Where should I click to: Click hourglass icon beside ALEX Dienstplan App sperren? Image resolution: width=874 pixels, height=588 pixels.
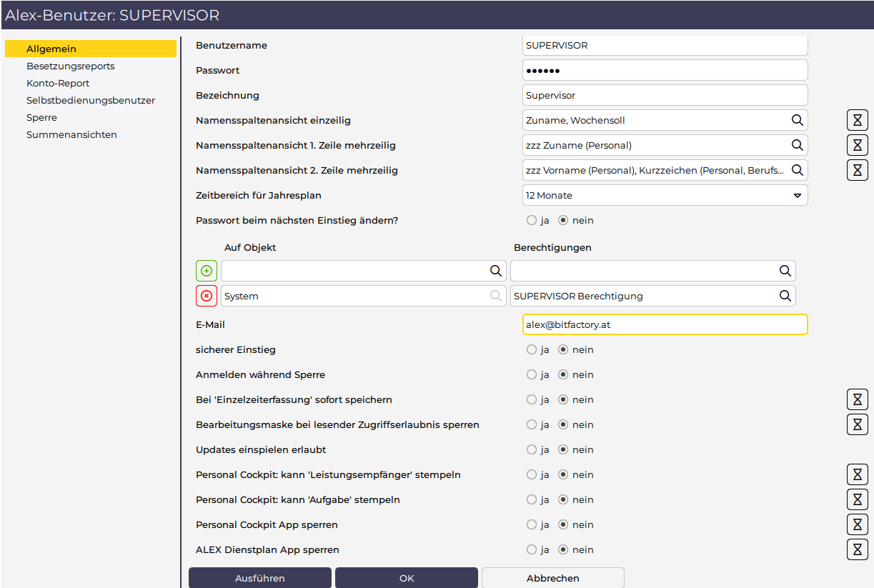point(857,549)
